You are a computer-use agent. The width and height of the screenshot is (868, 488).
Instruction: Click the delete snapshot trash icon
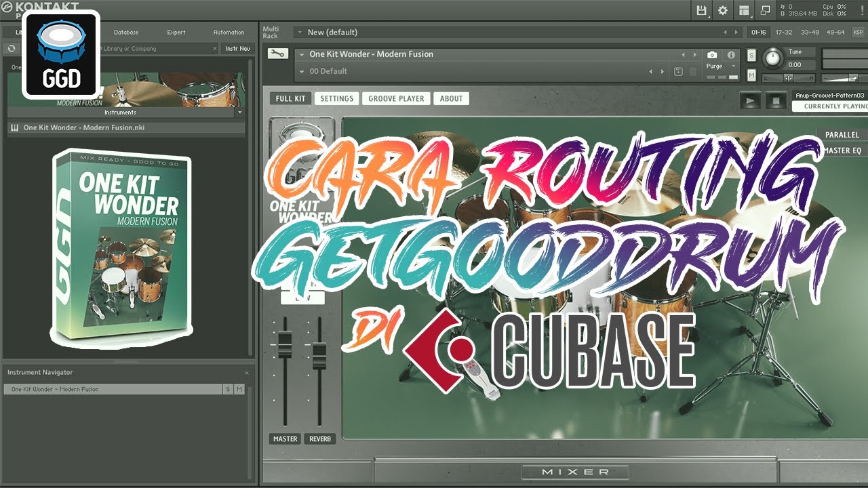[x=692, y=71]
